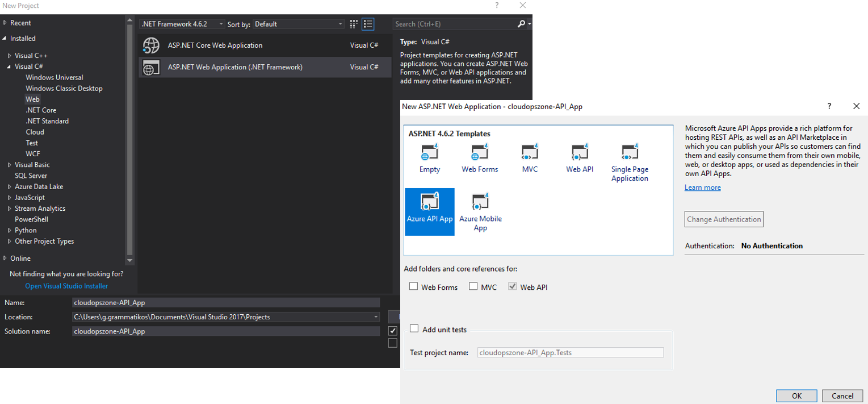Screen dimensions: 868x404
Task: Click the Change Authentication button
Action: (724, 219)
